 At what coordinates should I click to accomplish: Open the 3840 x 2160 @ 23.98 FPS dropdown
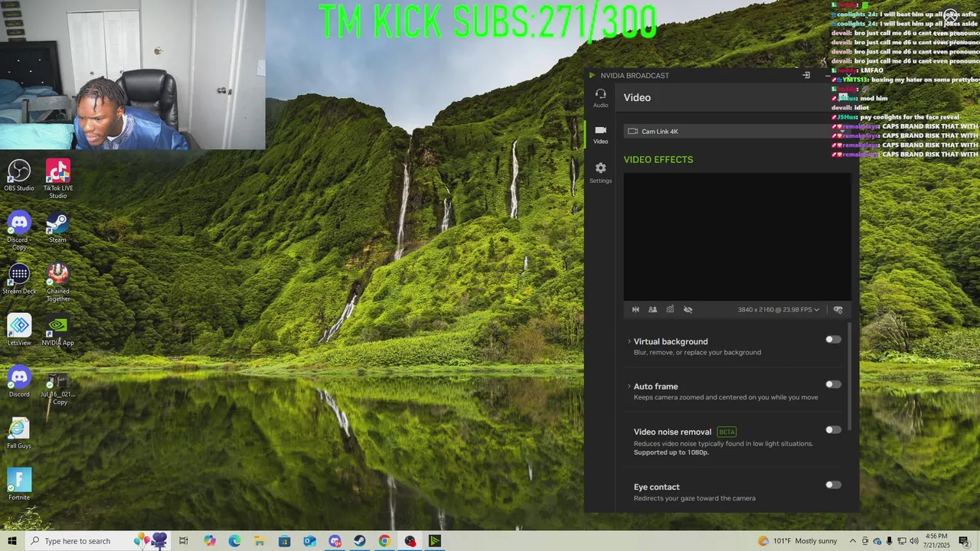coord(779,310)
